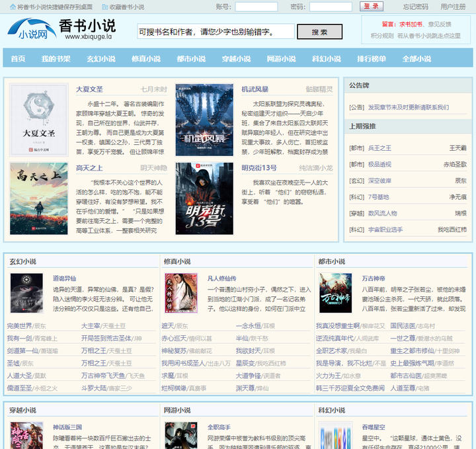Open the 机武风暴 book cover
This screenshot has height=449, width=476.
click(204, 120)
